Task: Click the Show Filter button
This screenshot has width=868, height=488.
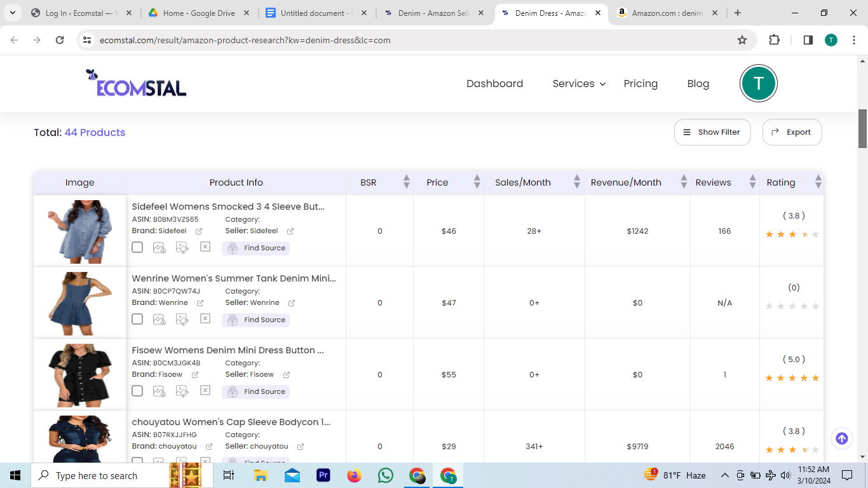Action: pyautogui.click(x=712, y=132)
